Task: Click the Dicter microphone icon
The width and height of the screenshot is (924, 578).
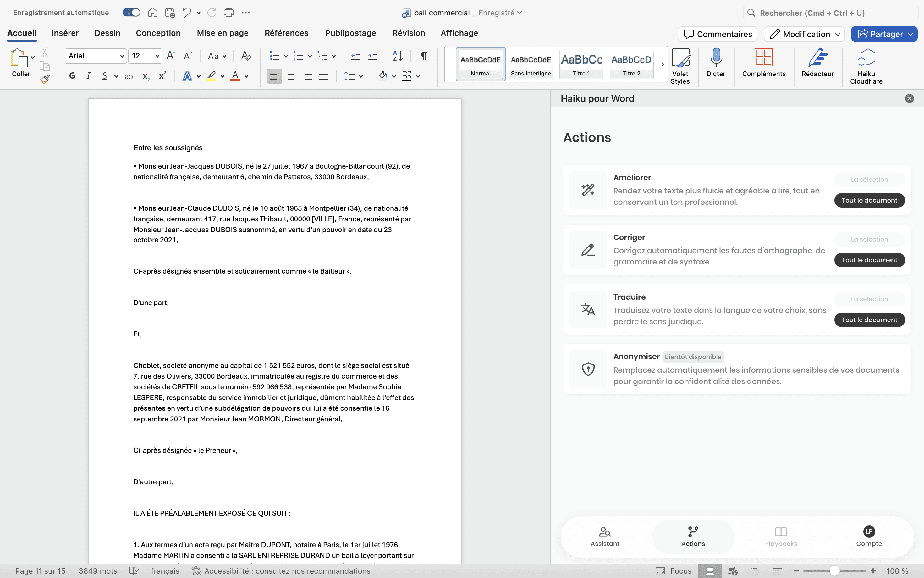Action: 715,58
